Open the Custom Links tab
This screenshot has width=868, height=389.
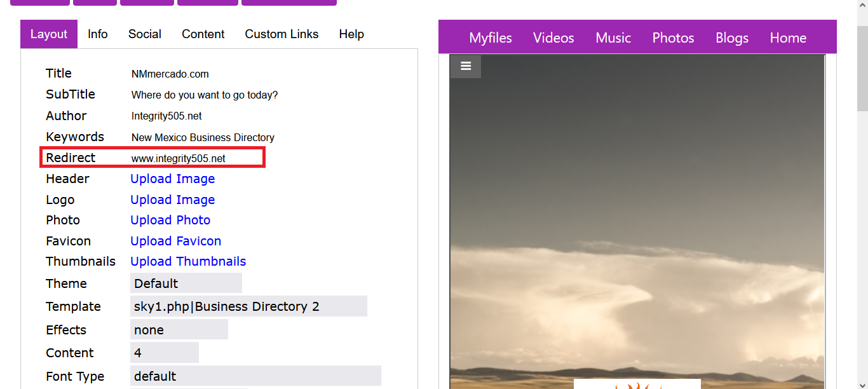pos(281,34)
